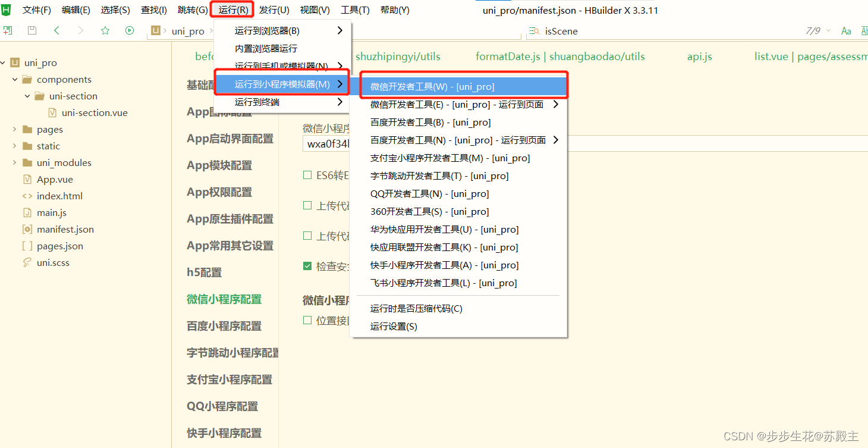Viewport: 868px width, 448px height.
Task: Click the pages.json file icon
Action: coord(27,246)
